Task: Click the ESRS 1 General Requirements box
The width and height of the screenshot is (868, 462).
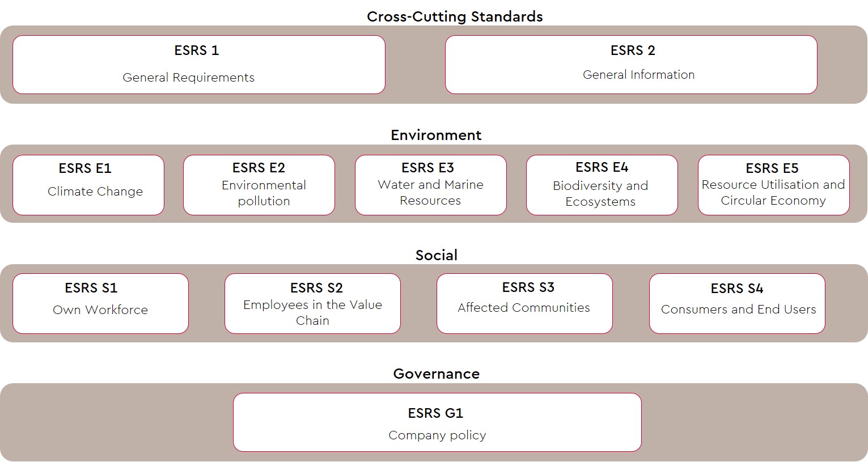Action: [x=198, y=64]
